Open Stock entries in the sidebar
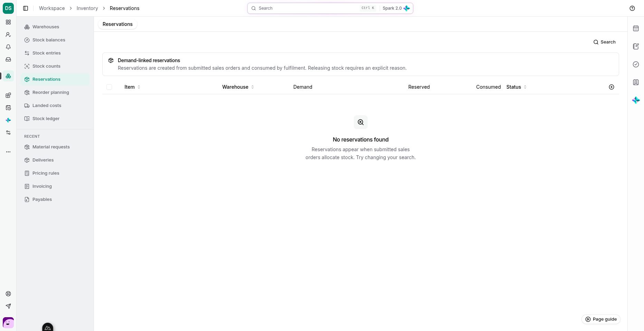This screenshot has width=644, height=331. coord(55,53)
